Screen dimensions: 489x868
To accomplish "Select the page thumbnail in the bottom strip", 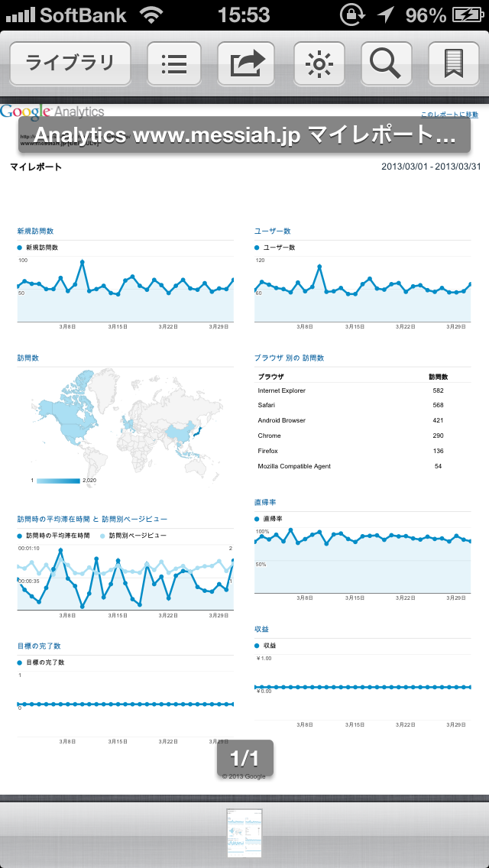I will pos(244,833).
